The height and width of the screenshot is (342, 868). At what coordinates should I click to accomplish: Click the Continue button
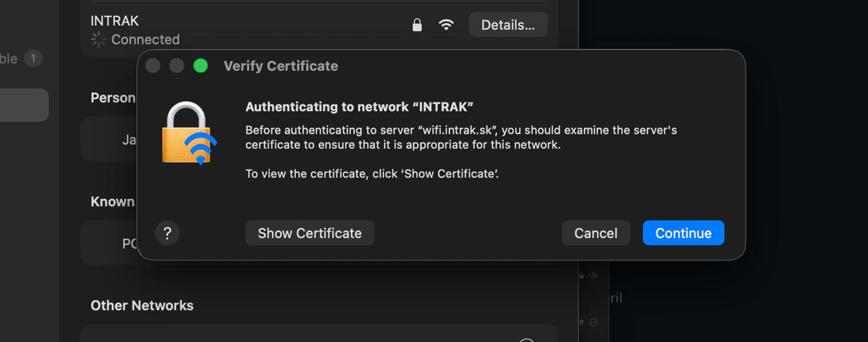coord(684,233)
